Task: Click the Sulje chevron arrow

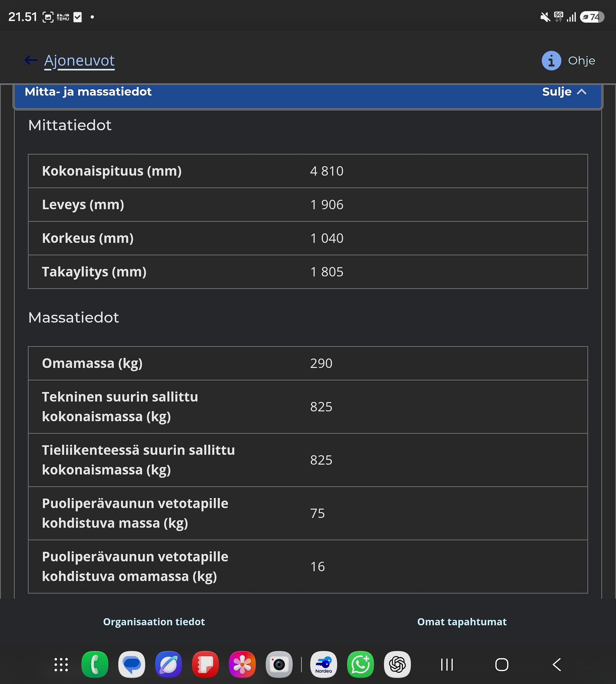Action: 581,92
